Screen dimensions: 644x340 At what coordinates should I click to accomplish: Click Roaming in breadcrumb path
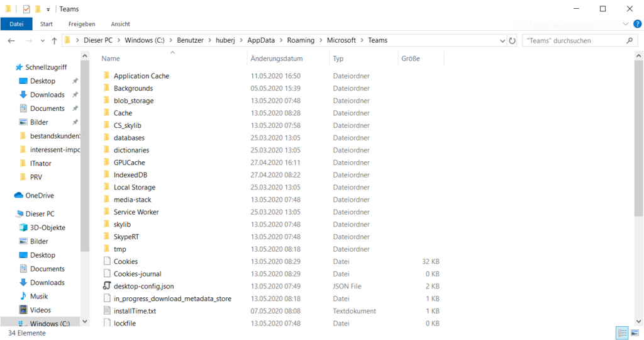point(301,40)
